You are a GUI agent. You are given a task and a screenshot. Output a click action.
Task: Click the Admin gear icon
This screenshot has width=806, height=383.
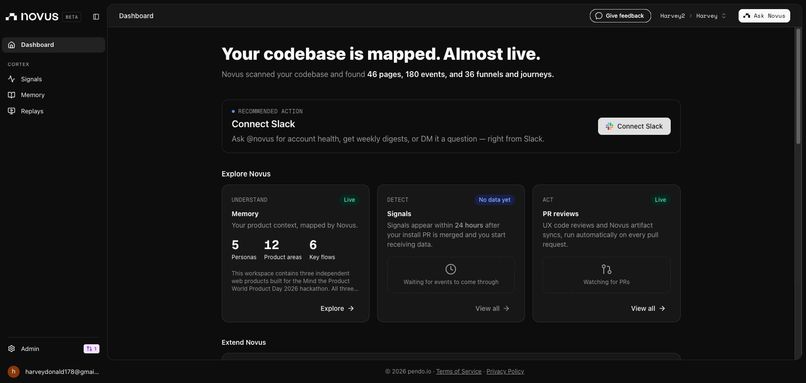pos(12,349)
